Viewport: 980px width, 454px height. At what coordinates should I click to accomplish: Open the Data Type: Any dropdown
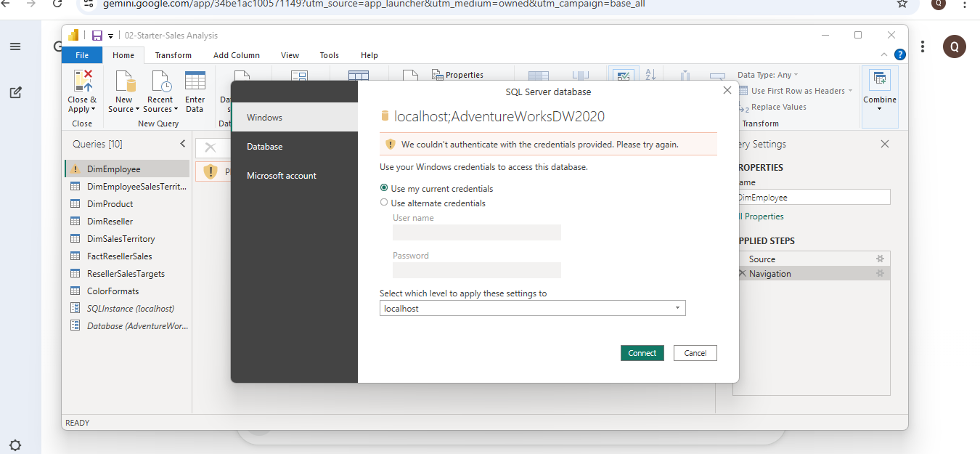click(x=768, y=75)
